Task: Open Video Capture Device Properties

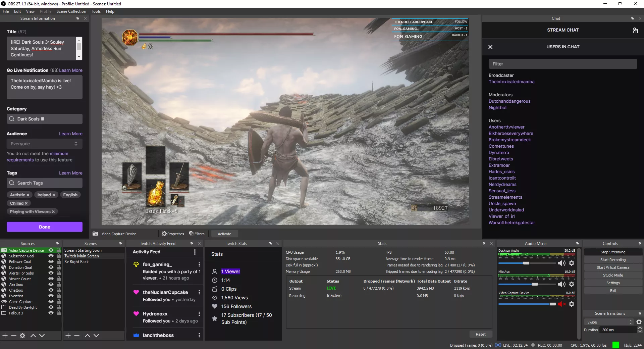Action: click(173, 234)
